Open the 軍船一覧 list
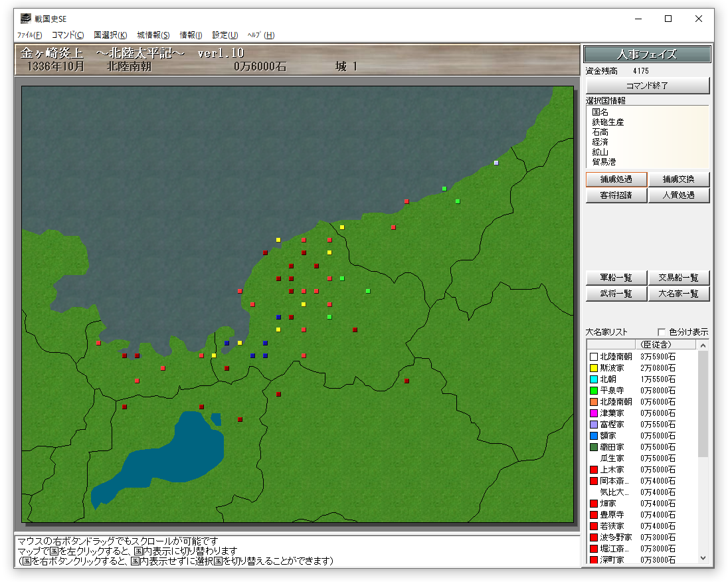Screen dimensions: 728x582 [616, 278]
